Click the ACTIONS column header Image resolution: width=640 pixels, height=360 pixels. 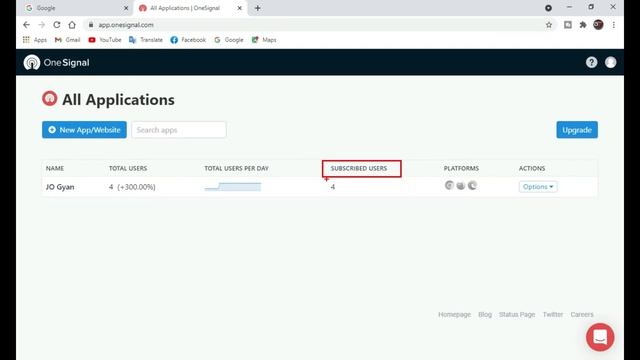coord(532,168)
